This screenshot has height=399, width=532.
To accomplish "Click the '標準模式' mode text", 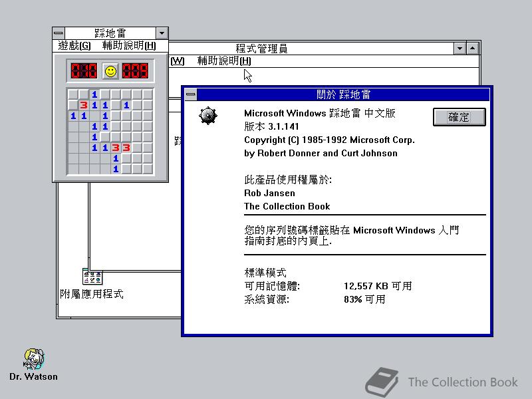I will (x=265, y=273).
